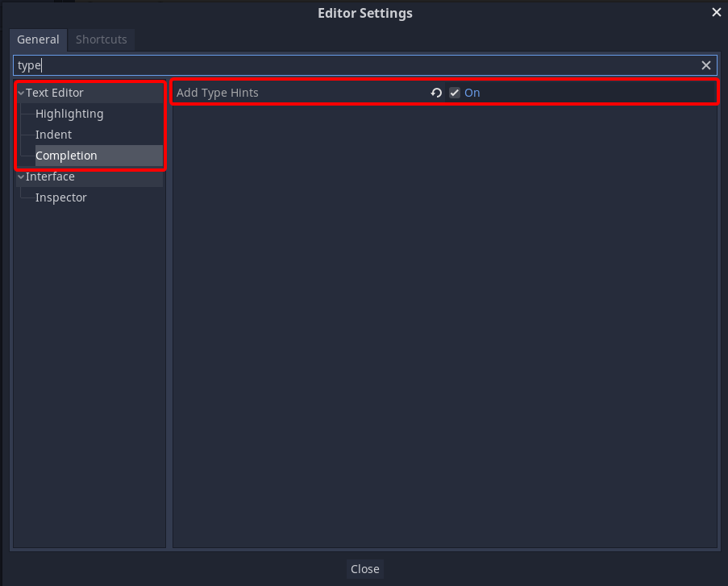Switch to the General tab
The height and width of the screenshot is (586, 728).
[38, 39]
